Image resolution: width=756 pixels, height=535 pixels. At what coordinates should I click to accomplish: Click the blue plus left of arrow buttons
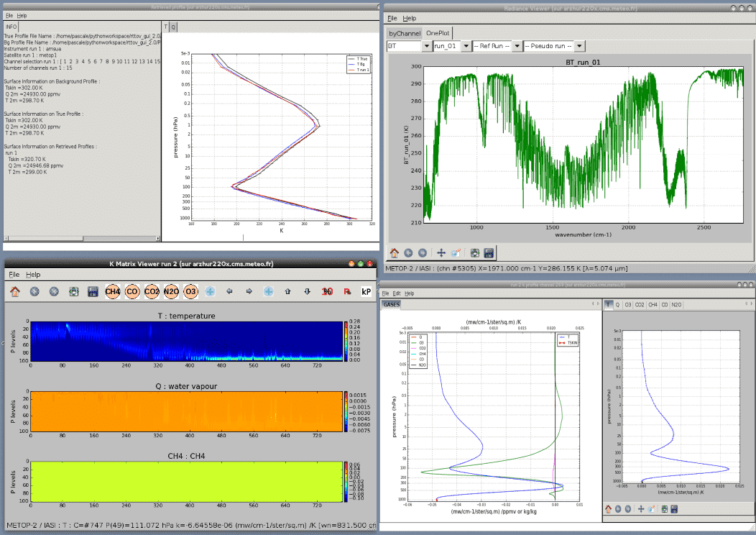(210, 291)
